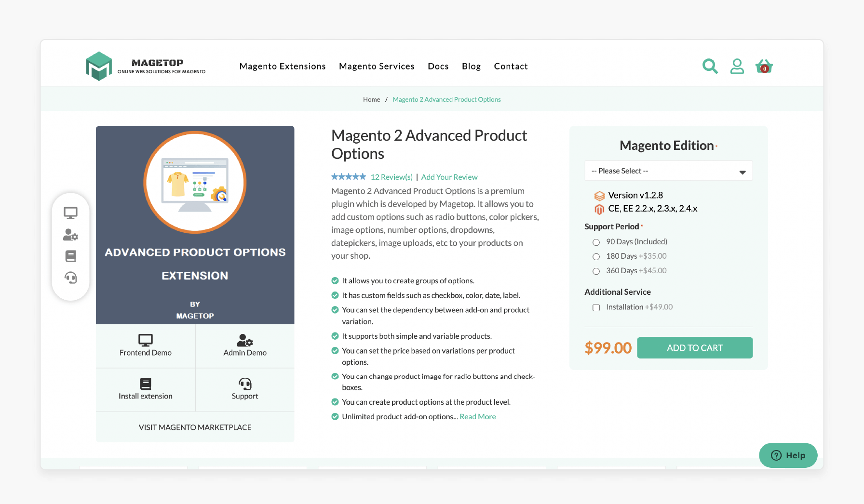Open the shopping basket icon
This screenshot has width=864, height=504.
click(764, 66)
